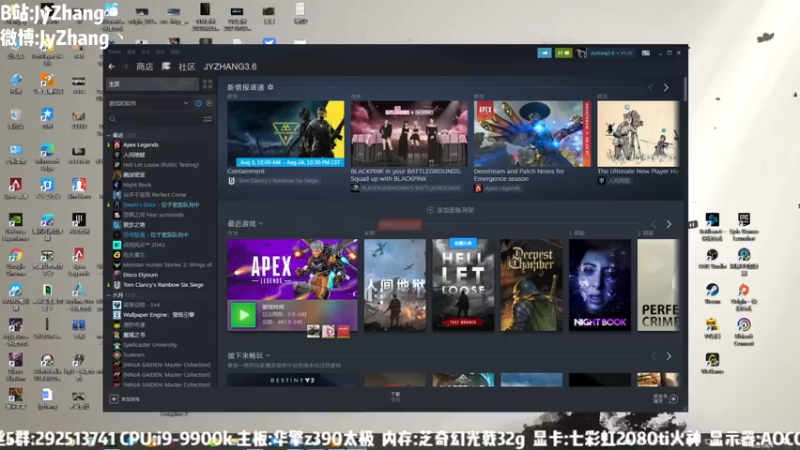Open the 商店 store tab
Image resolution: width=800 pixels, height=450 pixels.
pos(145,66)
